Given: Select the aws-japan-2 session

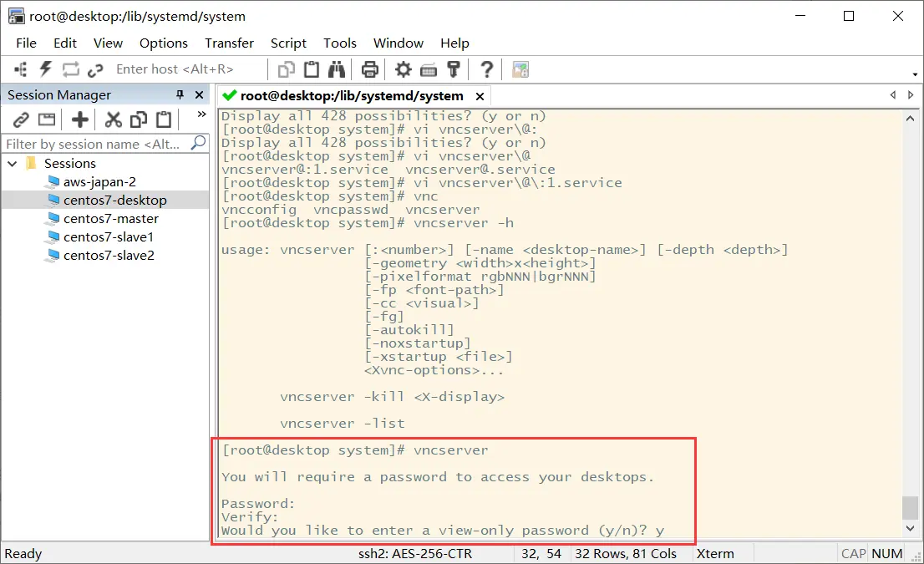Looking at the screenshot, I should pyautogui.click(x=99, y=181).
